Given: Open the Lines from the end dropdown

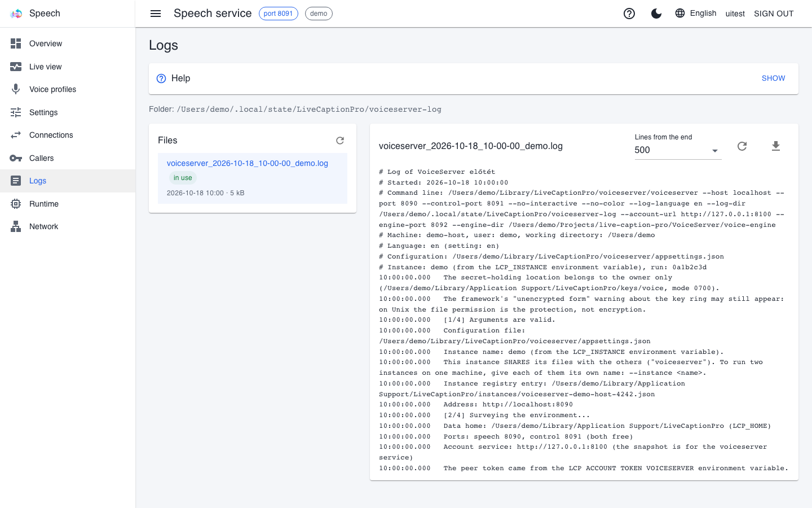Looking at the screenshot, I should [678, 150].
